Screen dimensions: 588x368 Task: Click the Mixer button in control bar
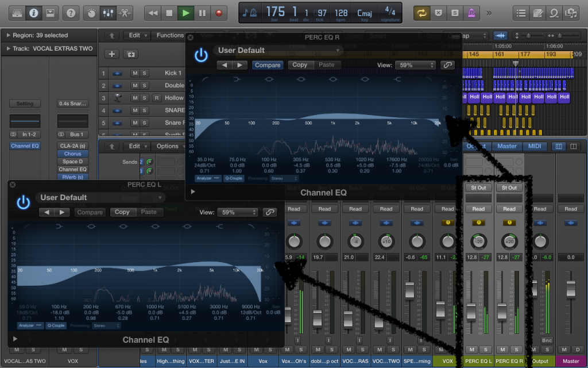click(x=107, y=12)
